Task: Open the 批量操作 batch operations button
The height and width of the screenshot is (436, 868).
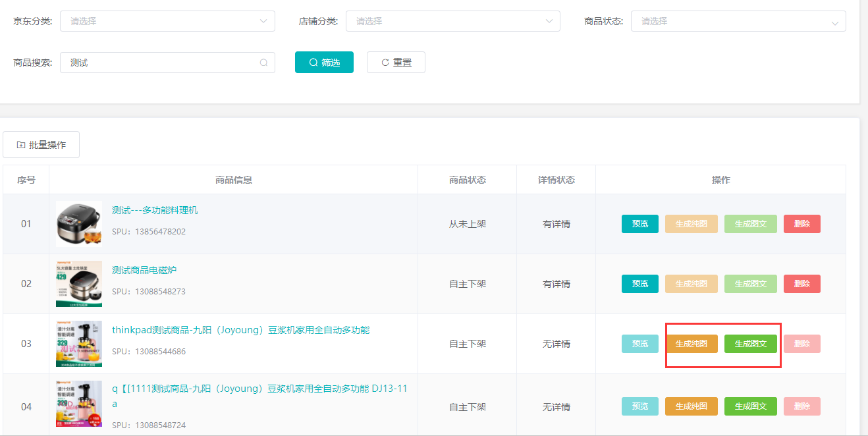Action: pyautogui.click(x=41, y=145)
